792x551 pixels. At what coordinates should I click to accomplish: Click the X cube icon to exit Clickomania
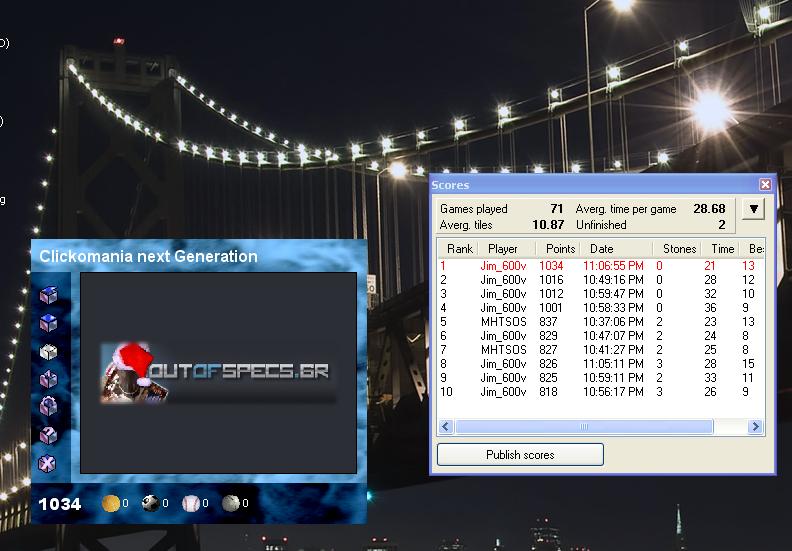[47, 463]
